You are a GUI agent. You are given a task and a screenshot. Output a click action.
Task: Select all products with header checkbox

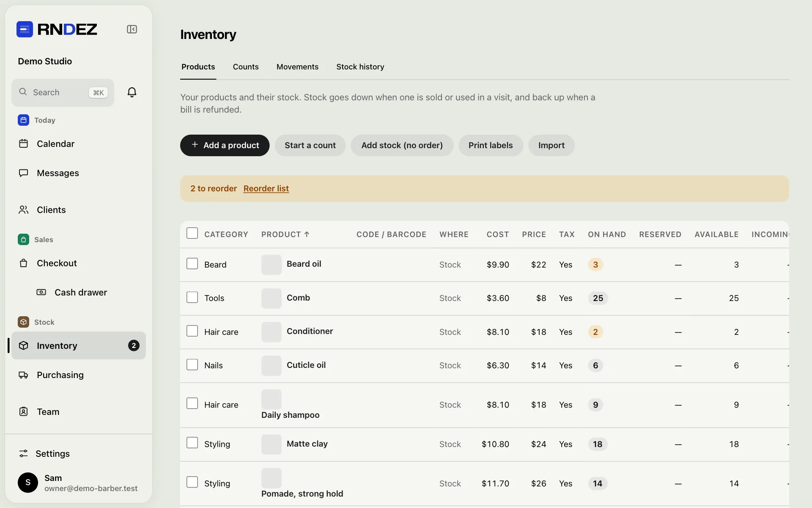pos(192,233)
